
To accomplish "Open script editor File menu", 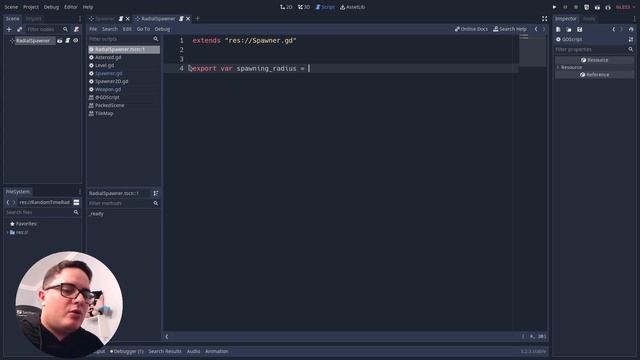I will coord(93,29).
